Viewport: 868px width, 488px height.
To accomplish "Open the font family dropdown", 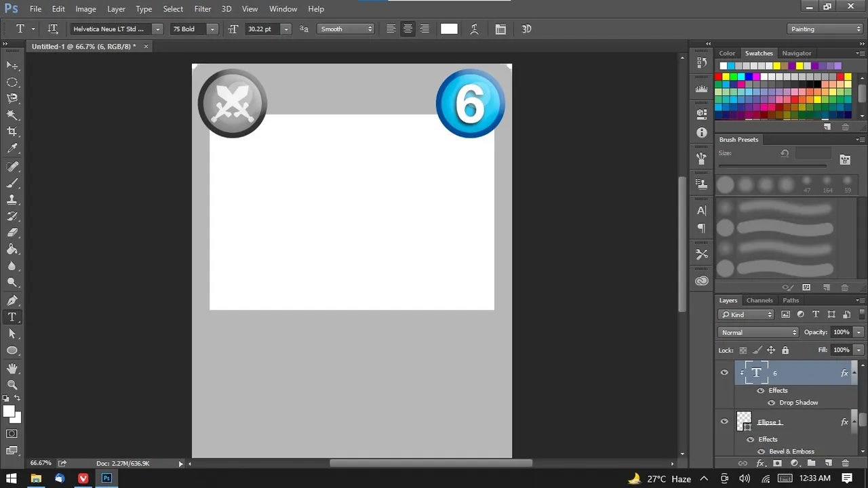I will click(x=157, y=29).
